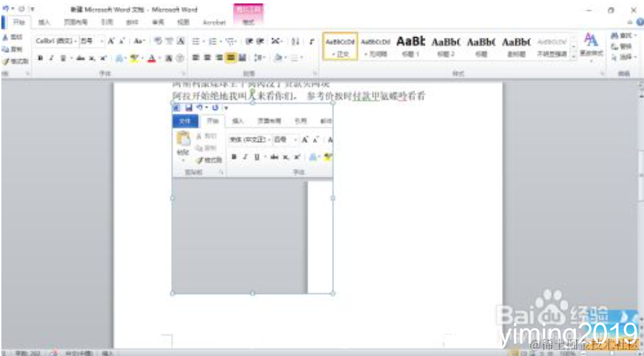Apply the yellow text highlight color
This screenshot has height=356, width=644.
click(x=134, y=58)
